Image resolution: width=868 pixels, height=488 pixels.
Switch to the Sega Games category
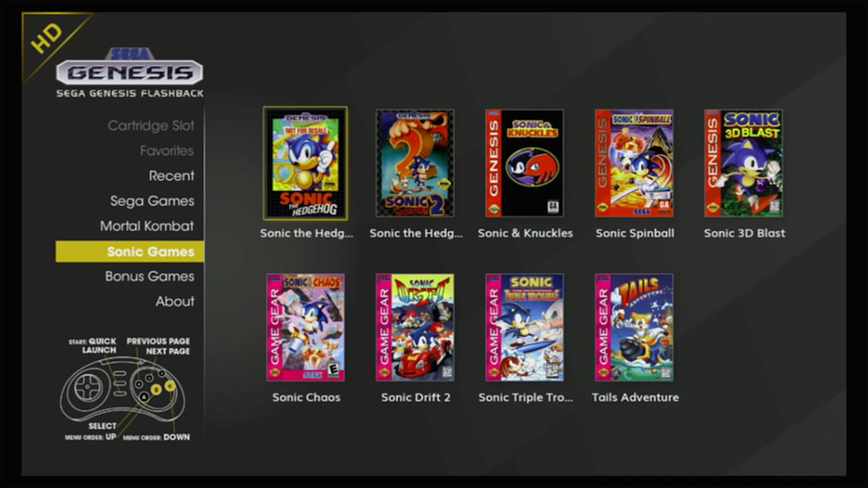152,201
